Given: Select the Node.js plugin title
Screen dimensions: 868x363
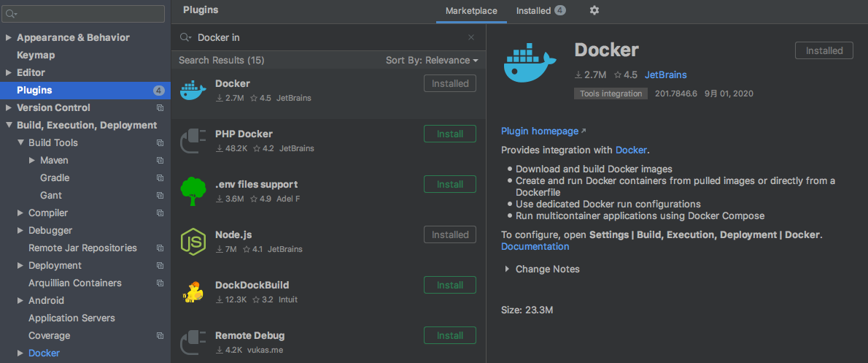Looking at the screenshot, I should (x=233, y=235).
